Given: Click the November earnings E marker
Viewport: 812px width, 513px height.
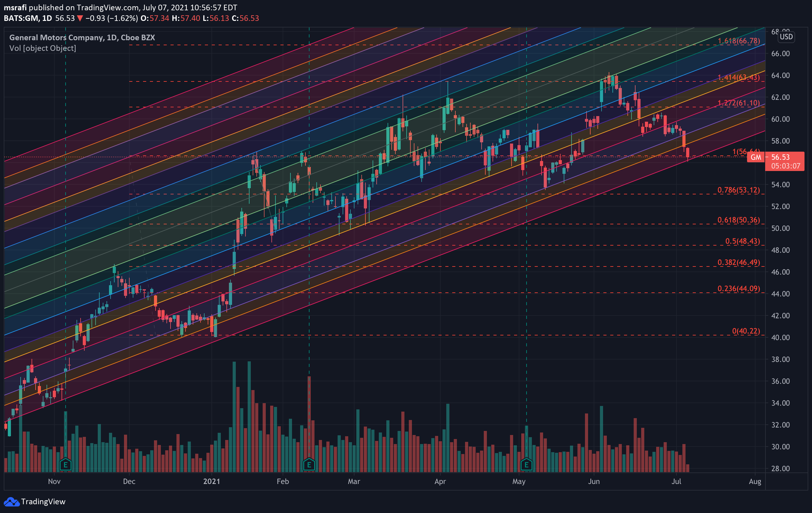Looking at the screenshot, I should click(65, 465).
